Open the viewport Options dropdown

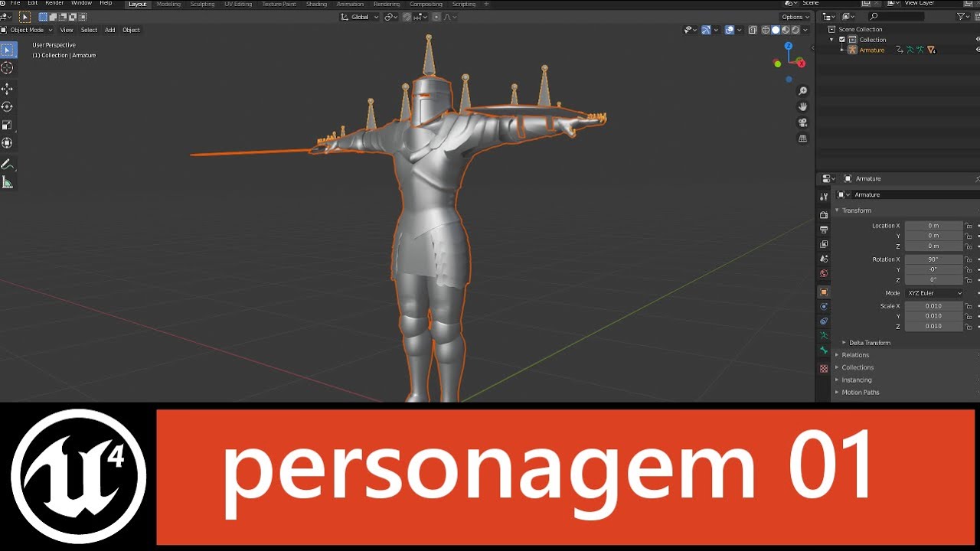tap(795, 17)
